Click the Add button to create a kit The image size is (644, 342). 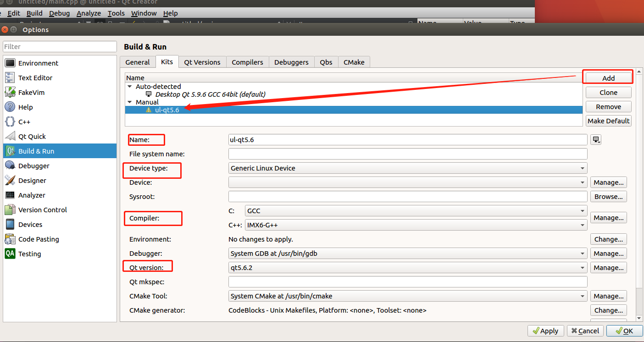pos(608,78)
